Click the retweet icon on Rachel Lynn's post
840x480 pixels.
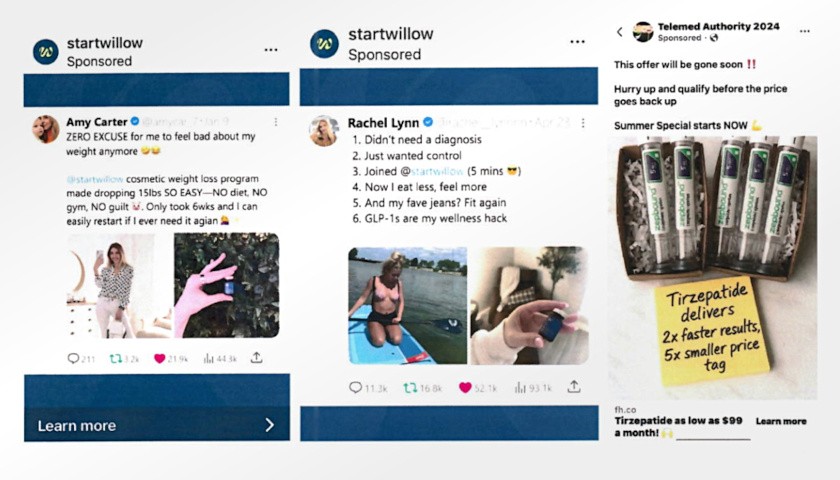(410, 387)
